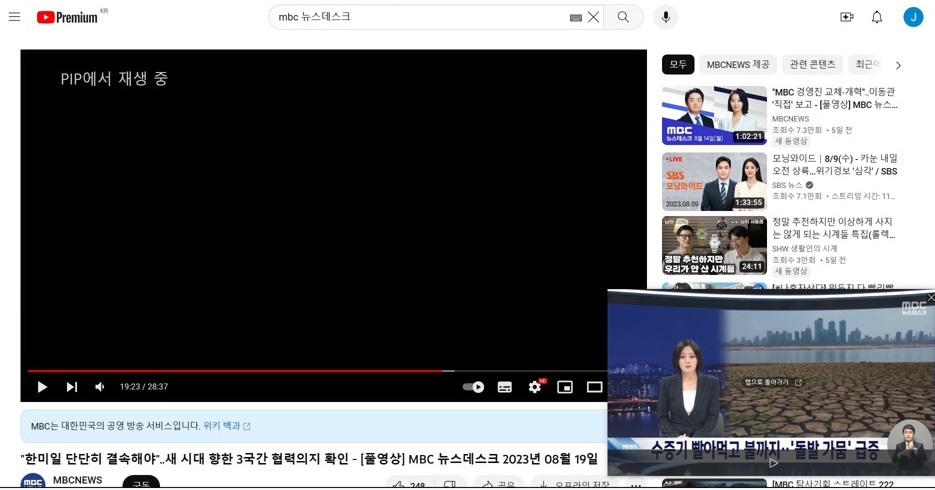Viewport: 935px width, 490px height.
Task: Play the video in main player
Action: pyautogui.click(x=42, y=387)
